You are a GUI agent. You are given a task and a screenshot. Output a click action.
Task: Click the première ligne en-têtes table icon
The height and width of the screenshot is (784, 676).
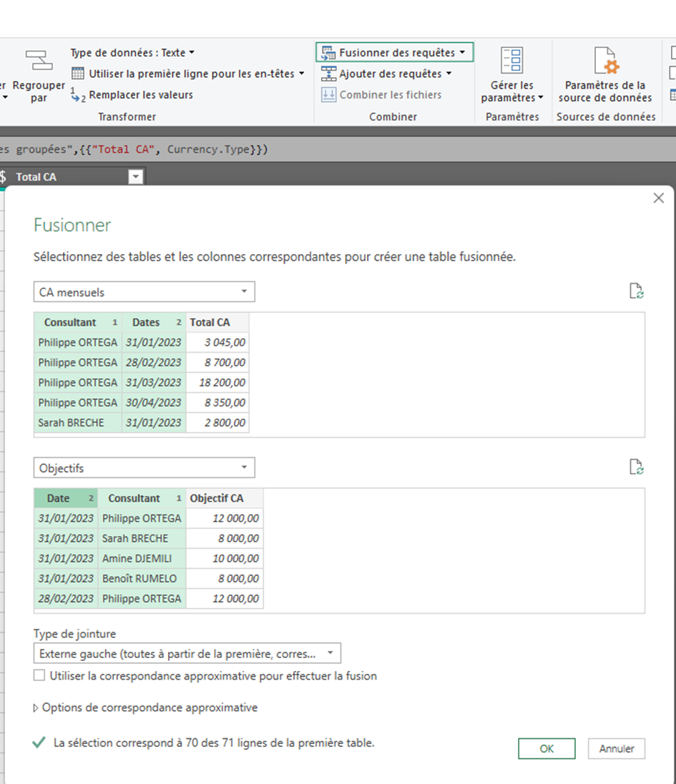pyautogui.click(x=77, y=74)
